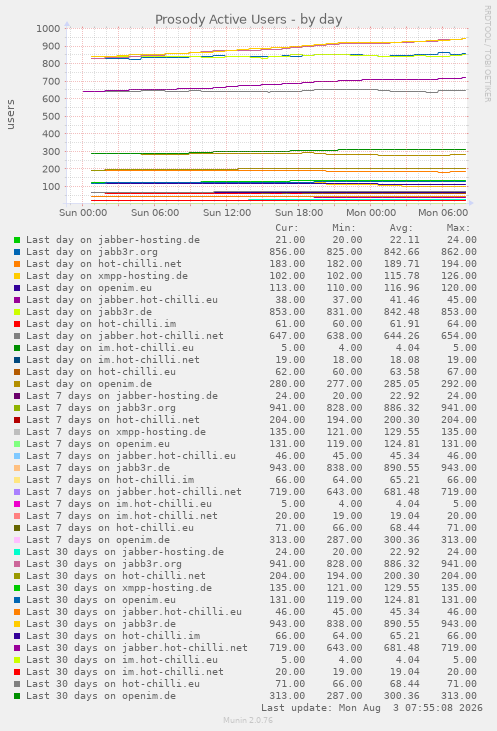Click legend label 'Last 30 days on xmpp-hosting.de'
Screen dimensions: 497x731
119,588
